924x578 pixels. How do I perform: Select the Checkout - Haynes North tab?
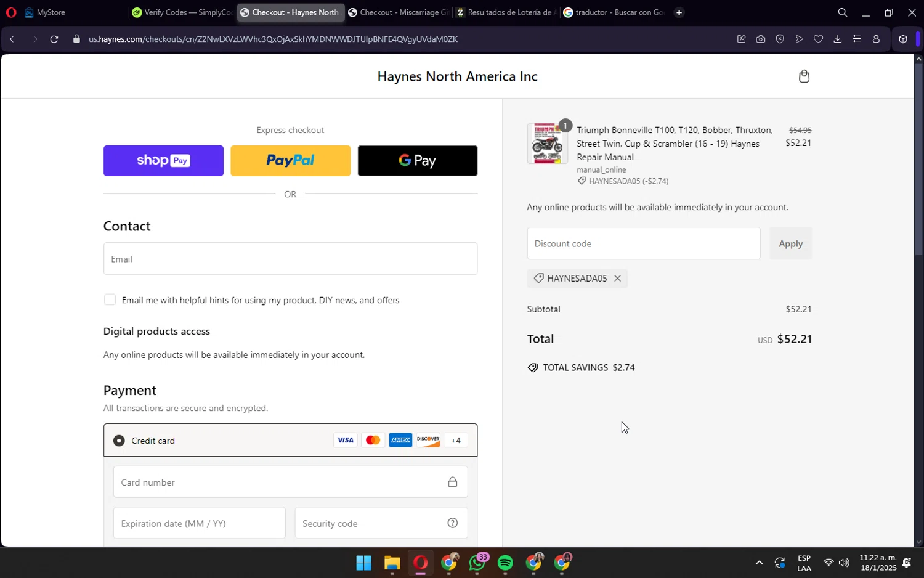point(290,12)
